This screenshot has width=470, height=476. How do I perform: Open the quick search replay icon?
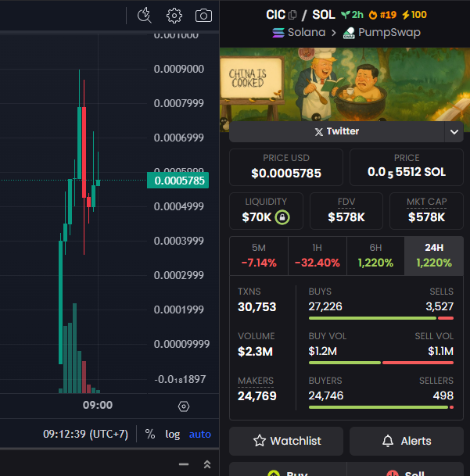coord(145,15)
